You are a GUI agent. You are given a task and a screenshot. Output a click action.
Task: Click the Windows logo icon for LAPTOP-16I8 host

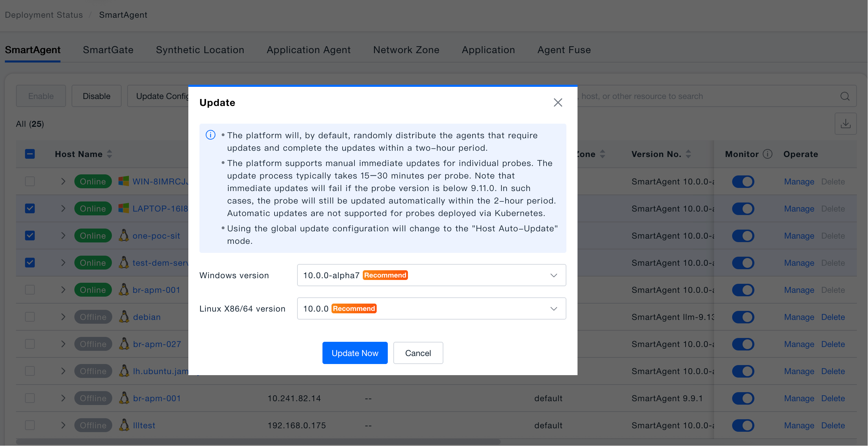[x=124, y=208]
